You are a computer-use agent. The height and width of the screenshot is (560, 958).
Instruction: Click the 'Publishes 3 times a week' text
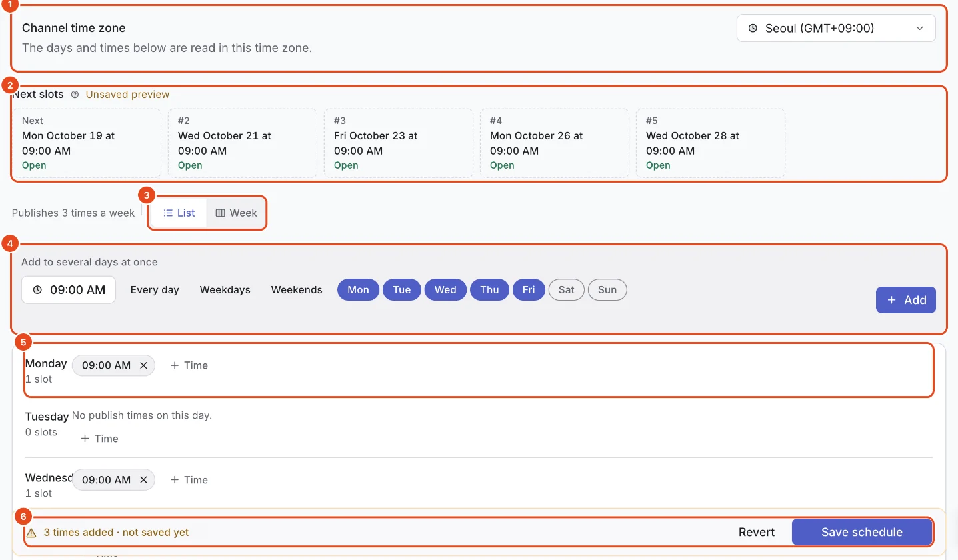coord(73,213)
